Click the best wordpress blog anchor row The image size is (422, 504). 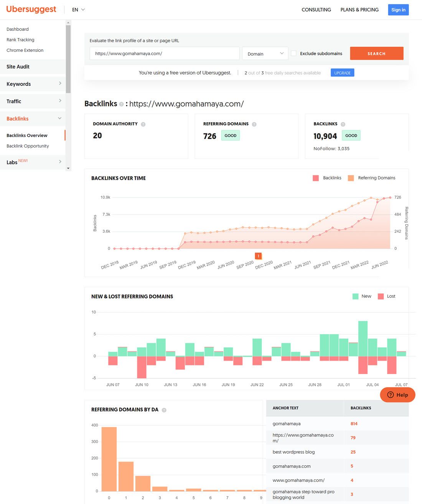coord(337,452)
